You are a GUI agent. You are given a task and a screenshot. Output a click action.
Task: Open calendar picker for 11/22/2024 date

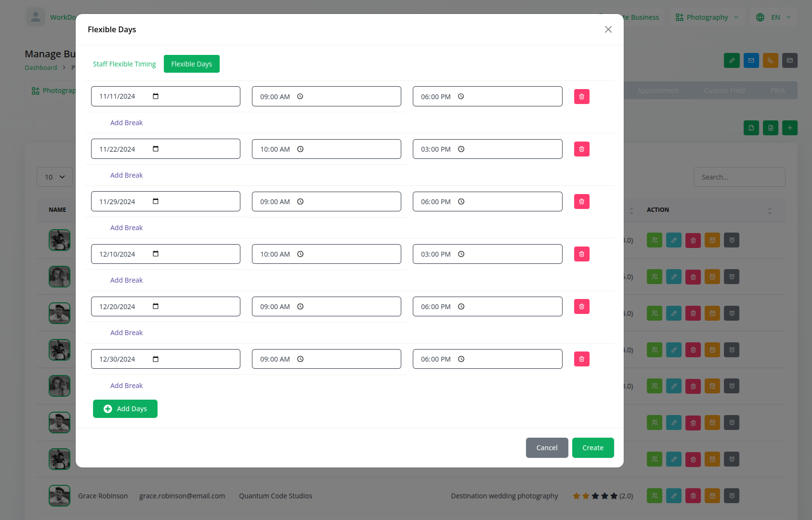[156, 149]
